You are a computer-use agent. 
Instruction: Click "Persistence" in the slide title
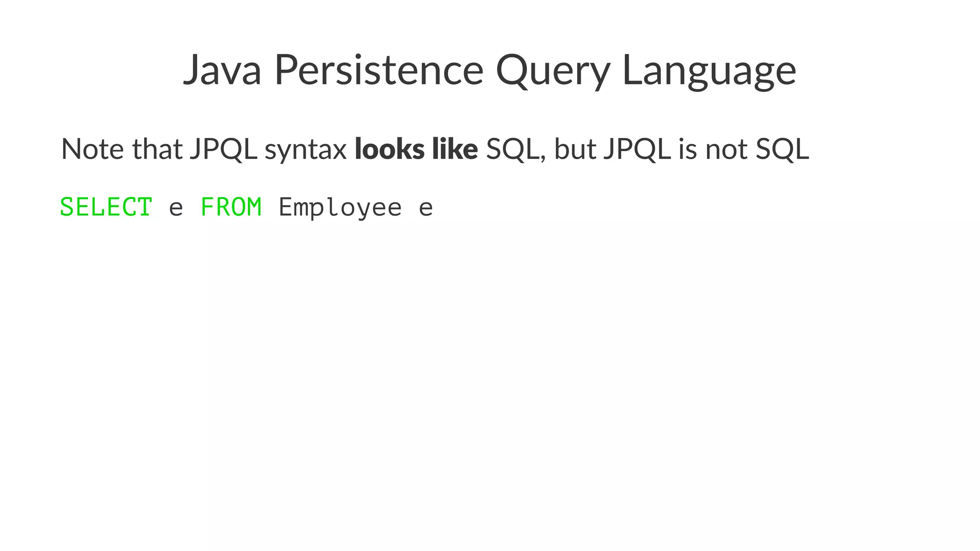(x=379, y=70)
